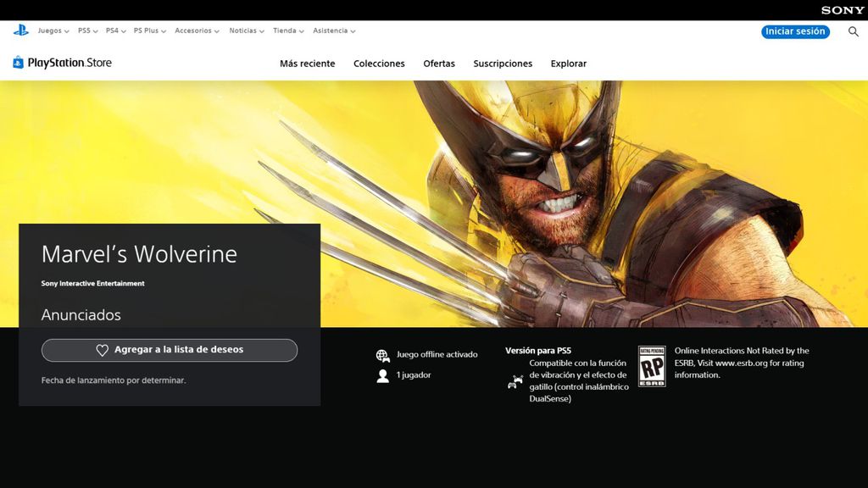Viewport: 868px width, 488px height.
Task: Click the heart icon on the wishlist button
Action: click(x=101, y=350)
